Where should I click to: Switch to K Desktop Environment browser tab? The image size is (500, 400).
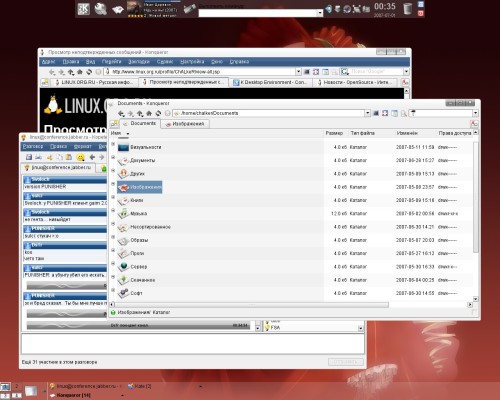tap(270, 82)
